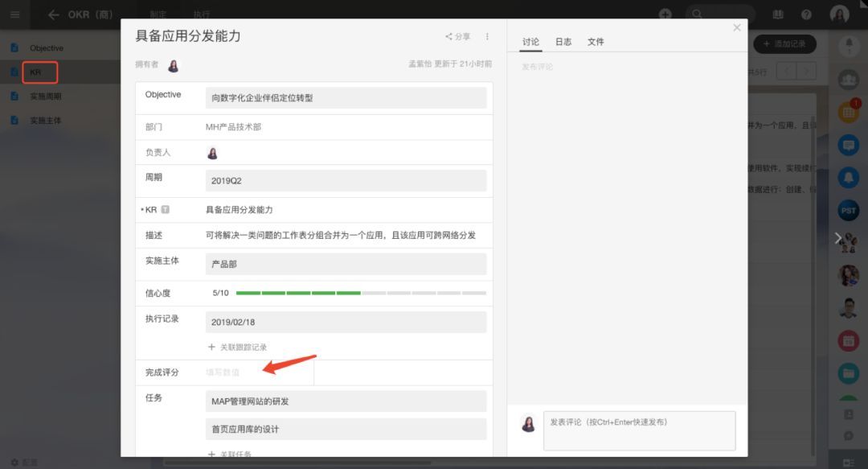The image size is (868, 469).
Task: Switch to the 日志 tab
Action: pos(563,42)
